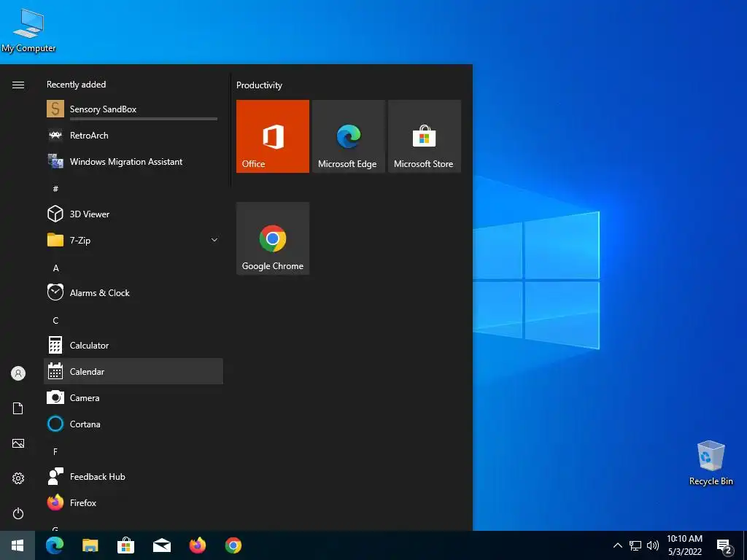Open the Calendar app

pos(133,371)
